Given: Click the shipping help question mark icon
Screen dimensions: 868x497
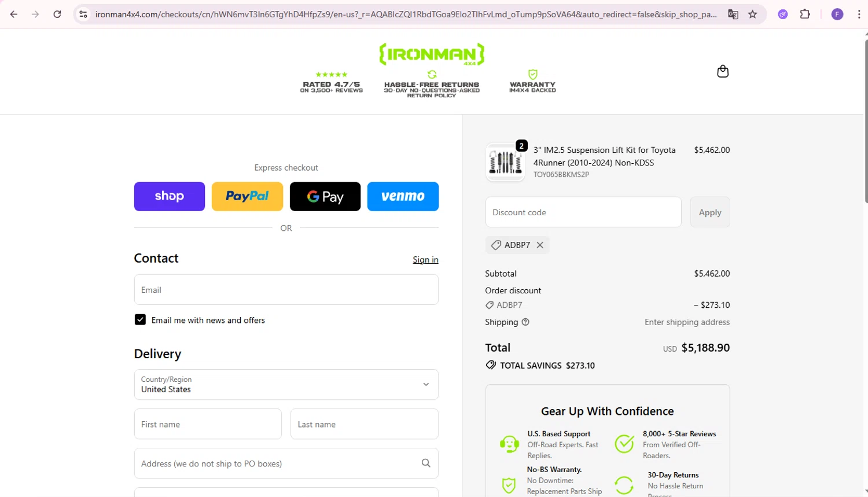Looking at the screenshot, I should pos(525,322).
